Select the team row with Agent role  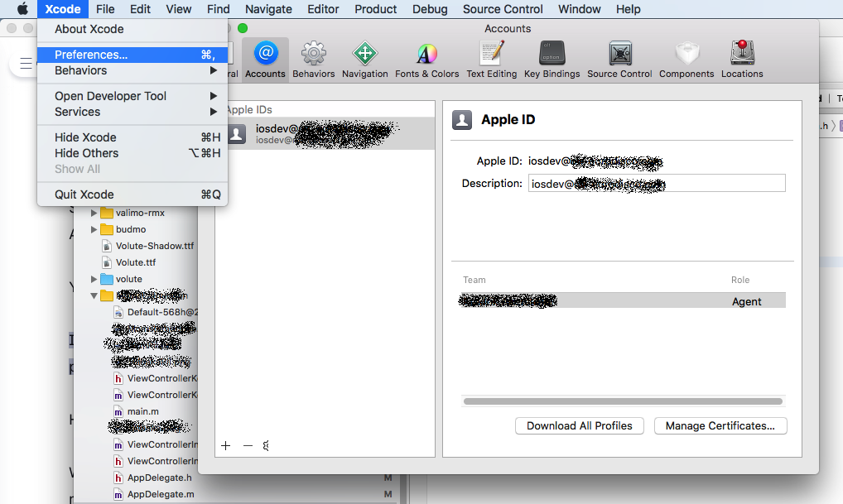tap(623, 300)
